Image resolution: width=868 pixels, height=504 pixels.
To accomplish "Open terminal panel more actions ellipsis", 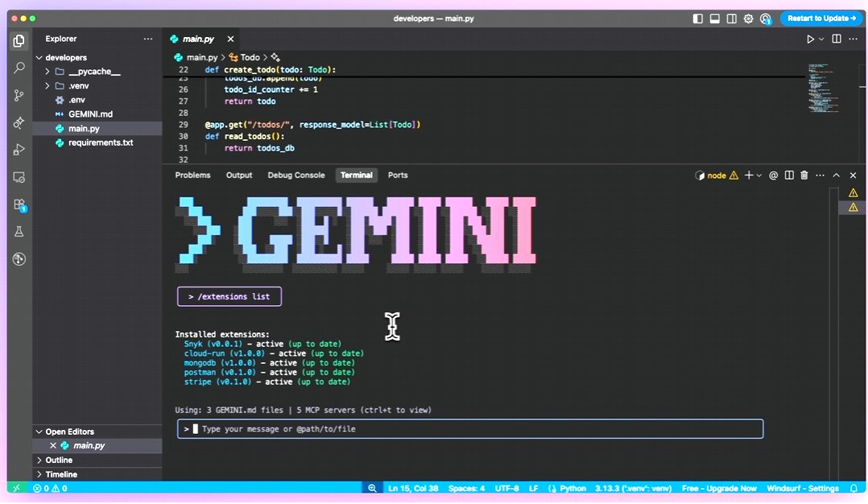I will [x=820, y=176].
